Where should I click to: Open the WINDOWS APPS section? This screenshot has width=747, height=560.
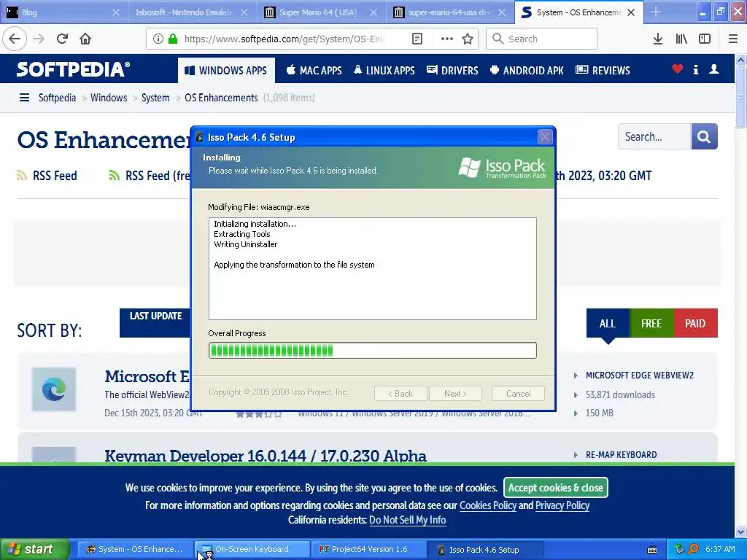[x=226, y=70]
